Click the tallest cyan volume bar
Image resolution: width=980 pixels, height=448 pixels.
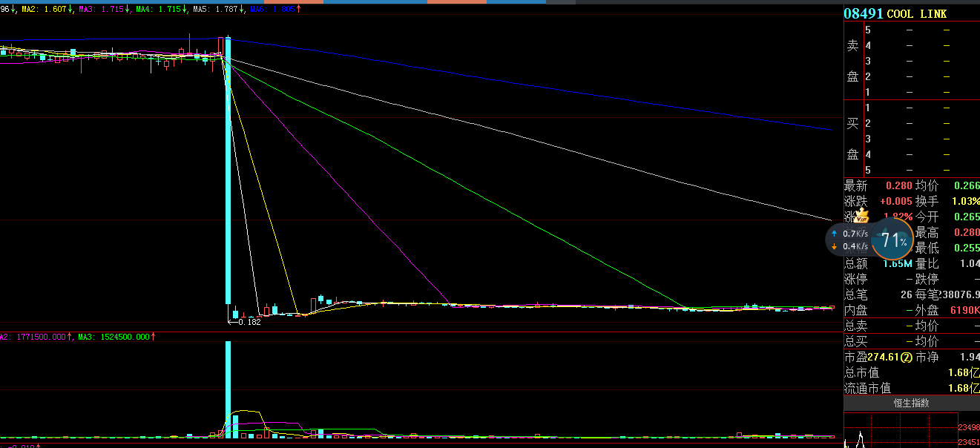[228, 389]
